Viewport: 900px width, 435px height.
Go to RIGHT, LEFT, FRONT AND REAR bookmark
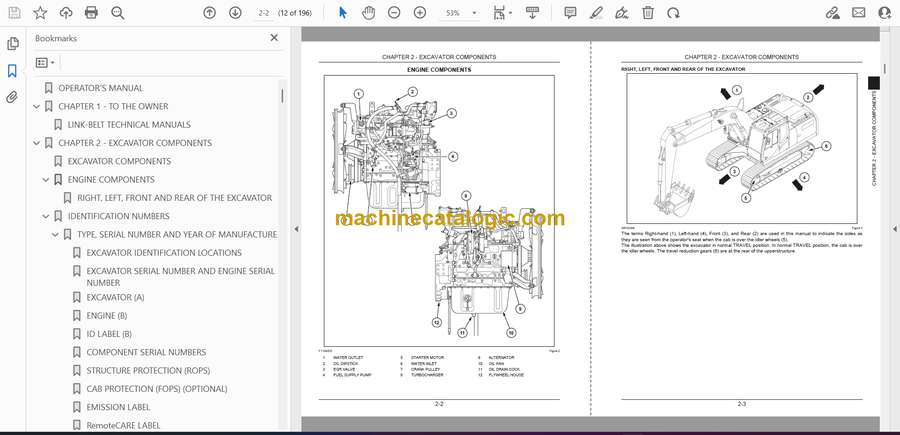pyautogui.click(x=174, y=197)
